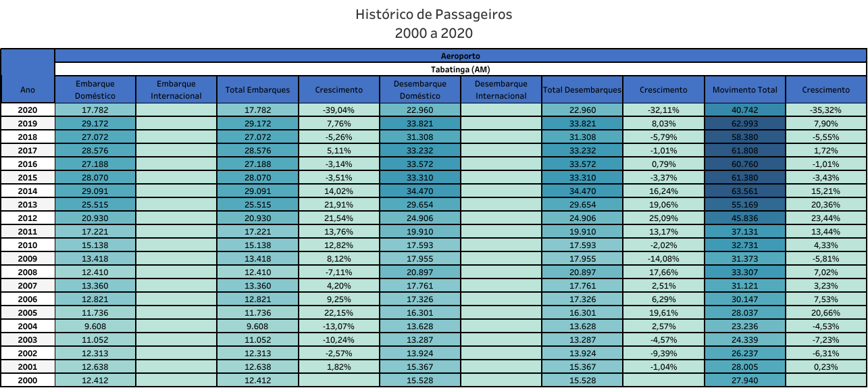Click the Embarque Internacional header
Image resolution: width=868 pixels, height=388 pixels.
tap(176, 89)
